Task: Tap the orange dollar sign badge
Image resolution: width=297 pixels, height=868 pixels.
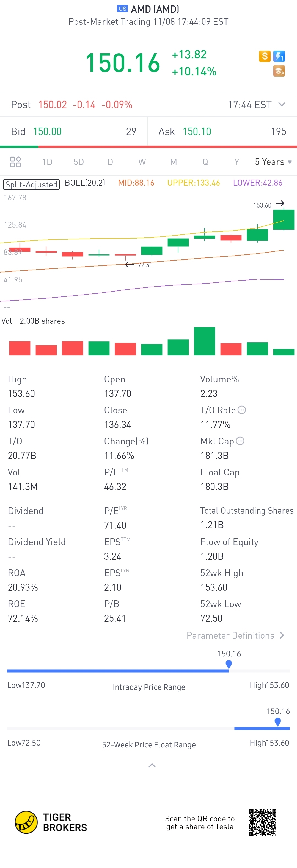Action: point(265,56)
